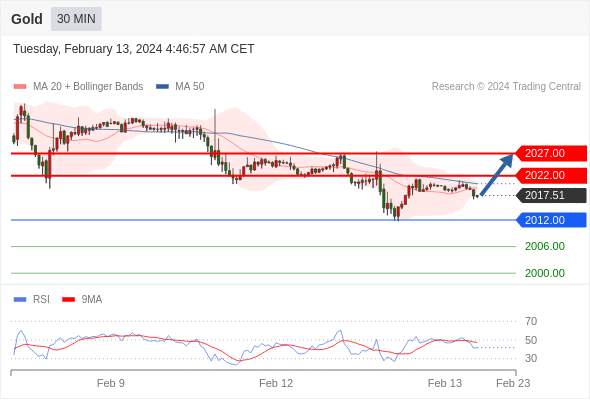Select the 2012.00 pivot price tag

pyautogui.click(x=550, y=220)
